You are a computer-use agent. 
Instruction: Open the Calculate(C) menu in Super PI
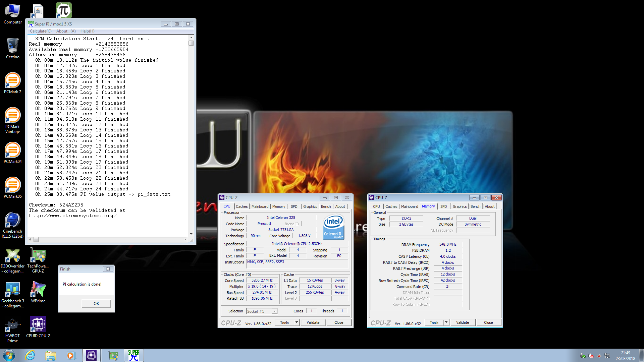tap(41, 31)
